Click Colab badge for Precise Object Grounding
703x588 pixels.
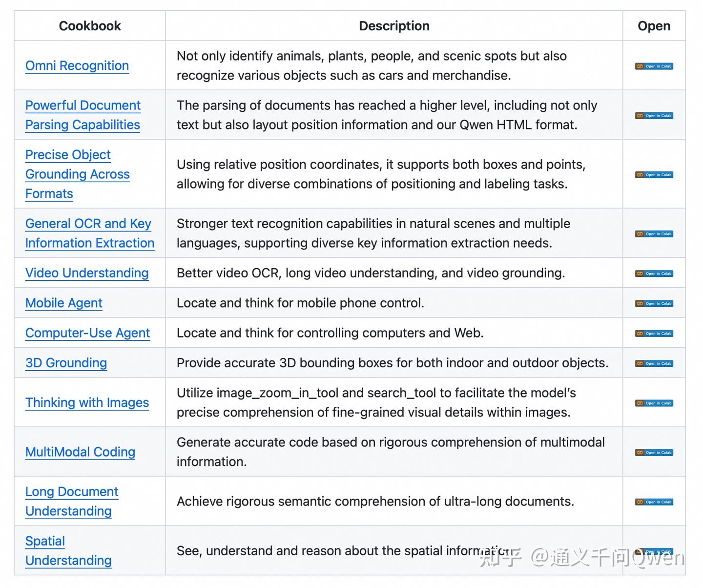[654, 175]
